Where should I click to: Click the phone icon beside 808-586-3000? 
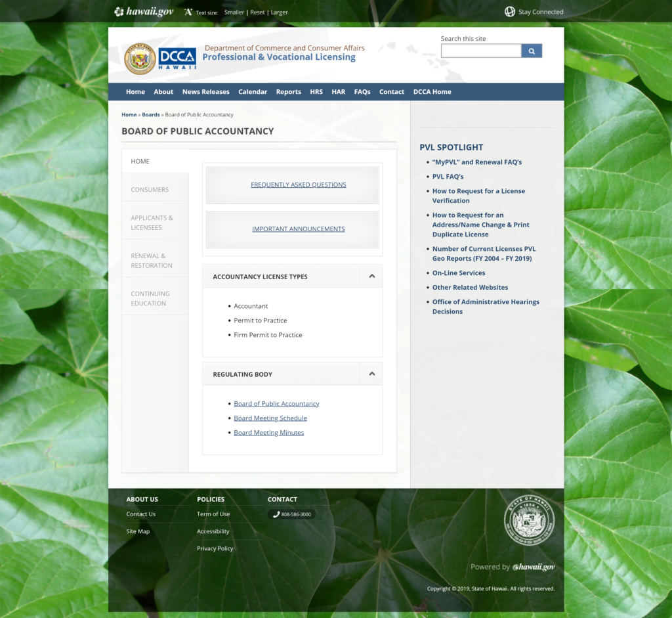tap(276, 514)
